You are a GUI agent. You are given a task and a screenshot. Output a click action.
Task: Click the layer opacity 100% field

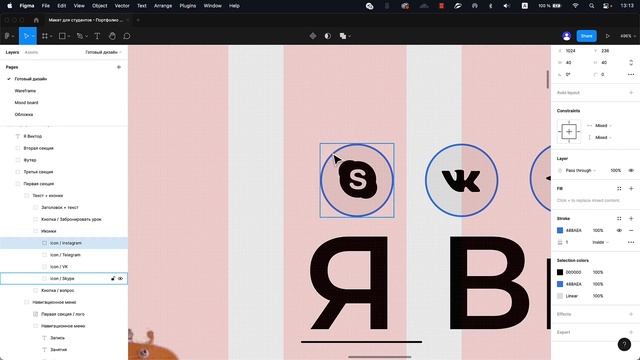tap(616, 170)
